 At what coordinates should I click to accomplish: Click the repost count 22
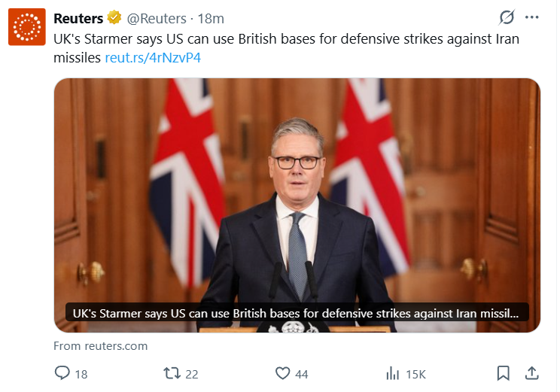click(x=191, y=374)
